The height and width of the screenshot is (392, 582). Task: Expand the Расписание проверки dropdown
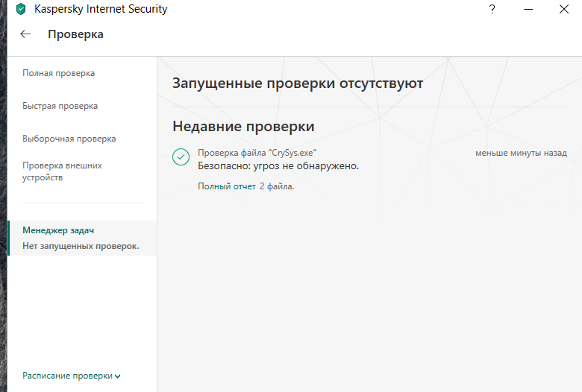[x=68, y=376]
